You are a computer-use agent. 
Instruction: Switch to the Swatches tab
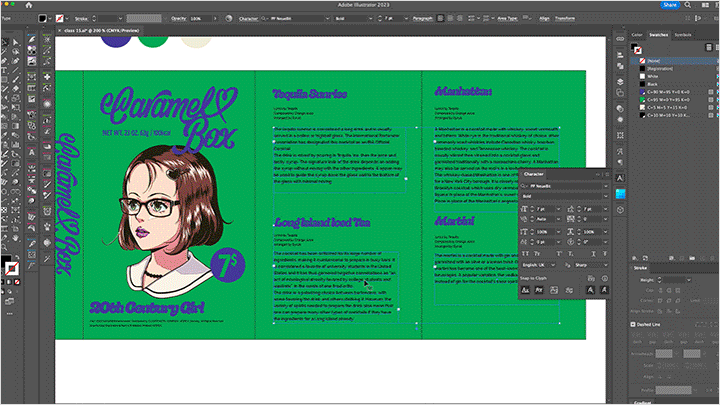point(658,35)
